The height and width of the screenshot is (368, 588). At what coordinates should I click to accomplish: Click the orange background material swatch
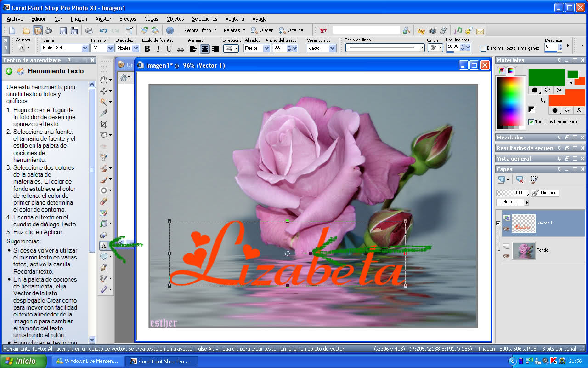(567, 98)
